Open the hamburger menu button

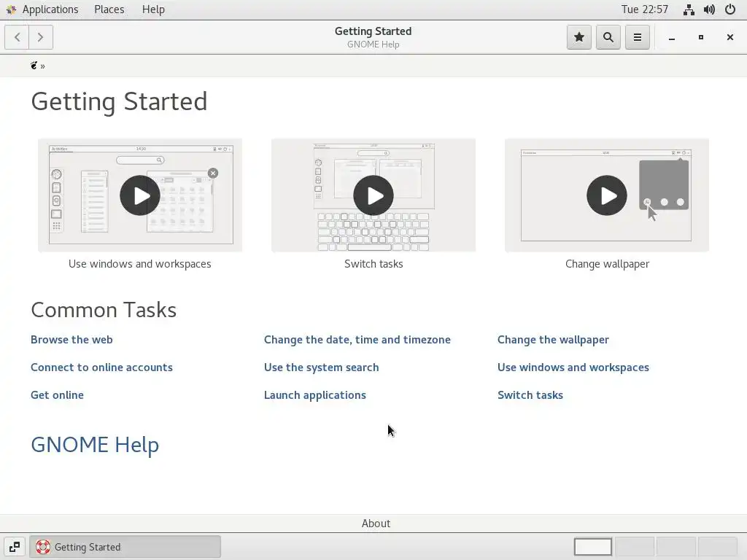638,37
